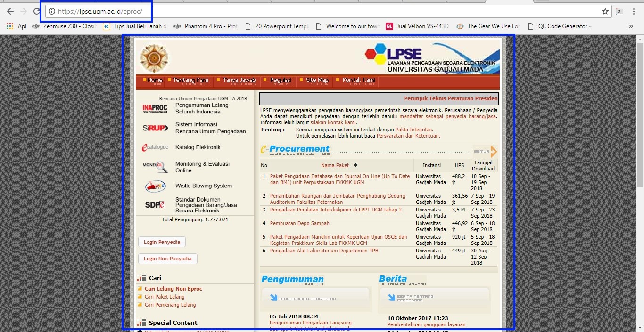Open Paket Pengadaan Manekin package

(x=339, y=240)
